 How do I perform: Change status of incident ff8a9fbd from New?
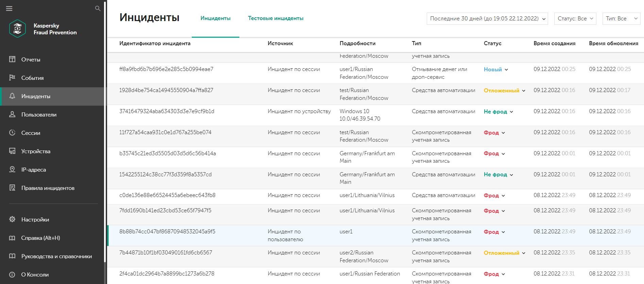click(x=496, y=70)
